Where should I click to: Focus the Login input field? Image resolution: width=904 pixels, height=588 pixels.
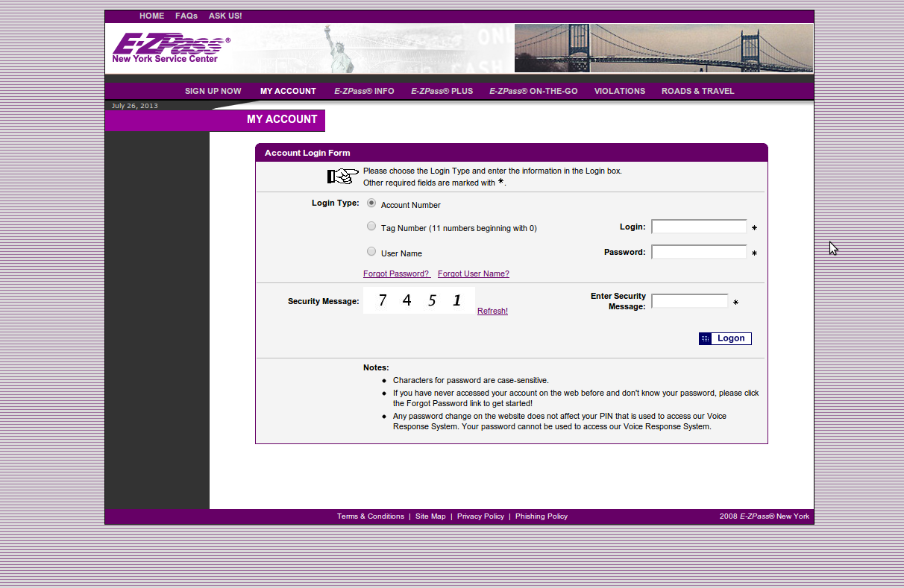pyautogui.click(x=699, y=227)
